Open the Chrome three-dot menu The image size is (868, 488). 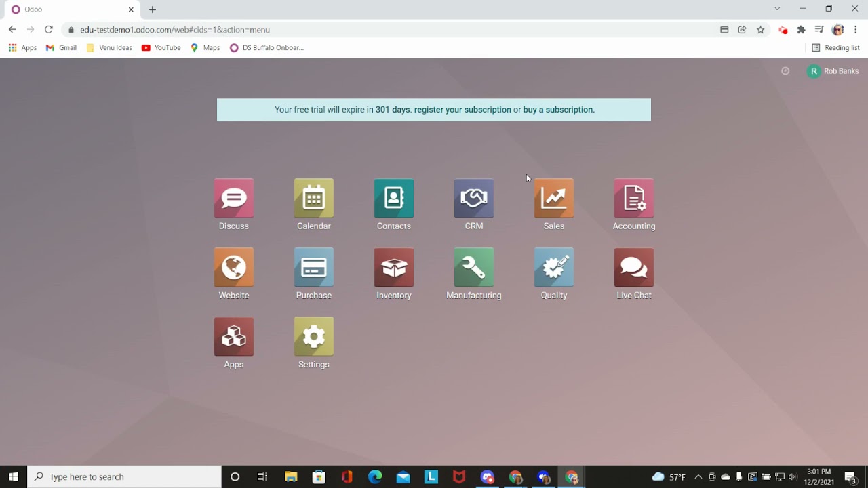coord(856,30)
